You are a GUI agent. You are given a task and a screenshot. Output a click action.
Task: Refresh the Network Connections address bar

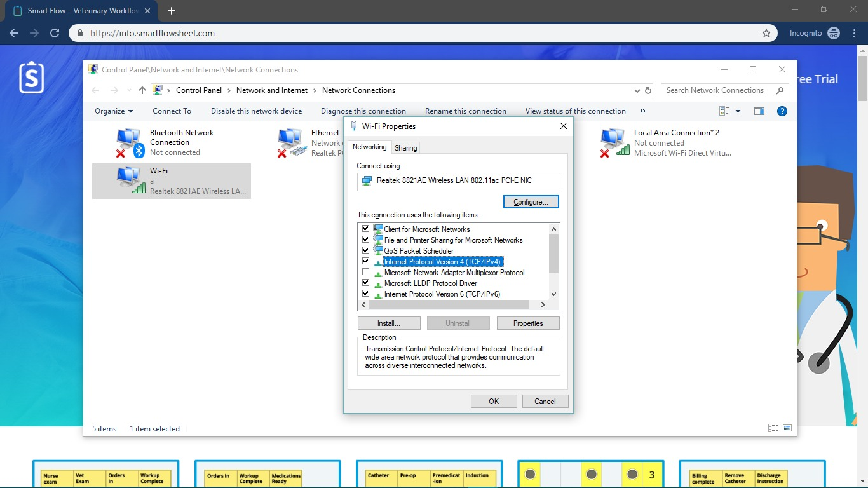pyautogui.click(x=648, y=90)
